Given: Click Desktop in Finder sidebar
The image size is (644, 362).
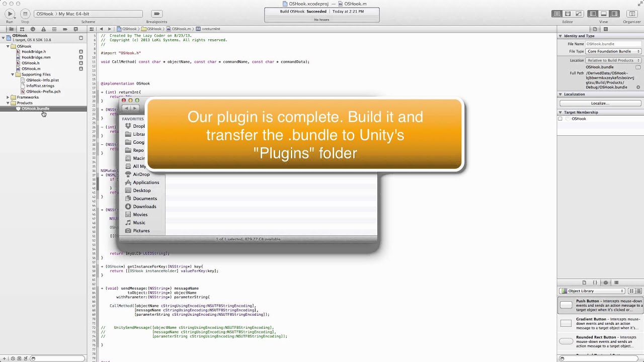Looking at the screenshot, I should click(138, 191).
